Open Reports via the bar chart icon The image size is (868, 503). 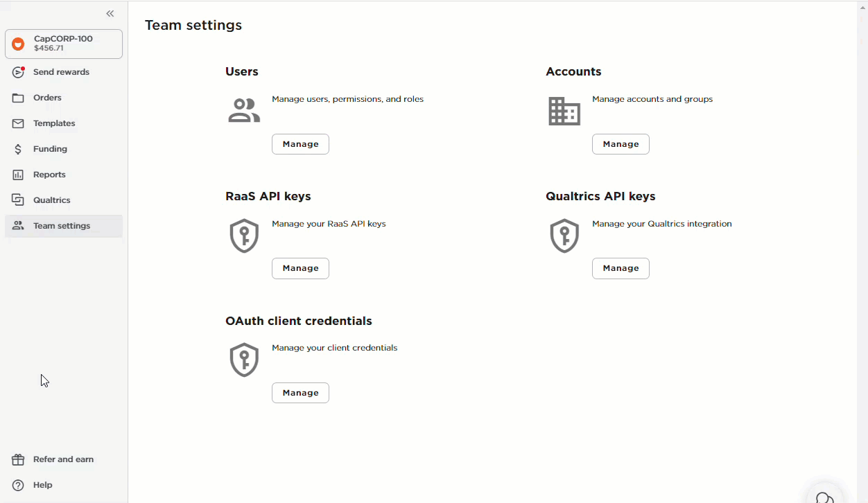pos(17,174)
